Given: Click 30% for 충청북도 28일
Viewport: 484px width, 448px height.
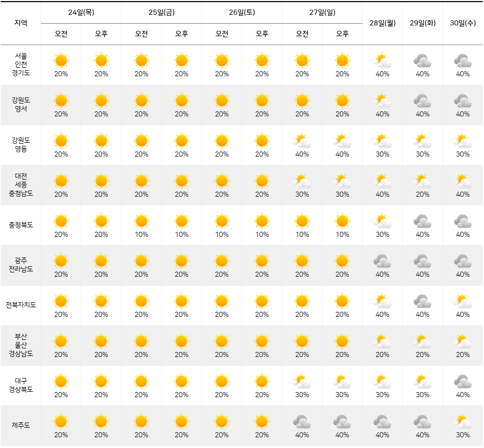Looking at the screenshot, I should [x=382, y=234].
